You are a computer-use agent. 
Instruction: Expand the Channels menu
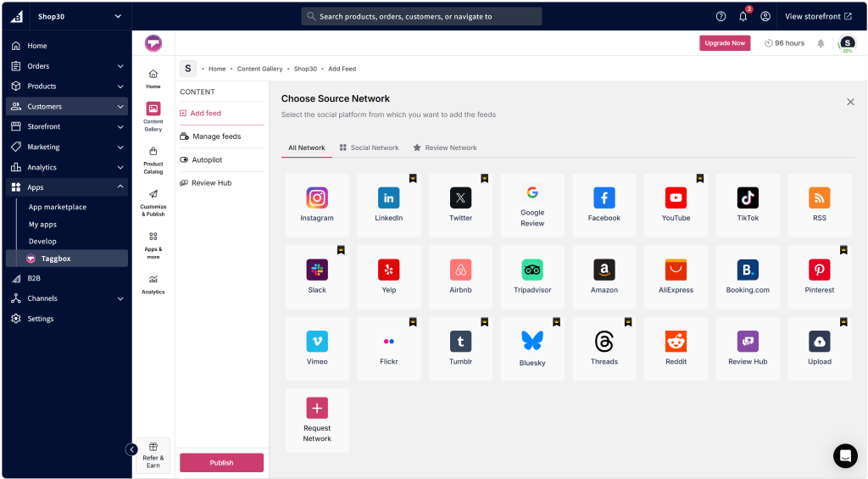[x=66, y=298]
